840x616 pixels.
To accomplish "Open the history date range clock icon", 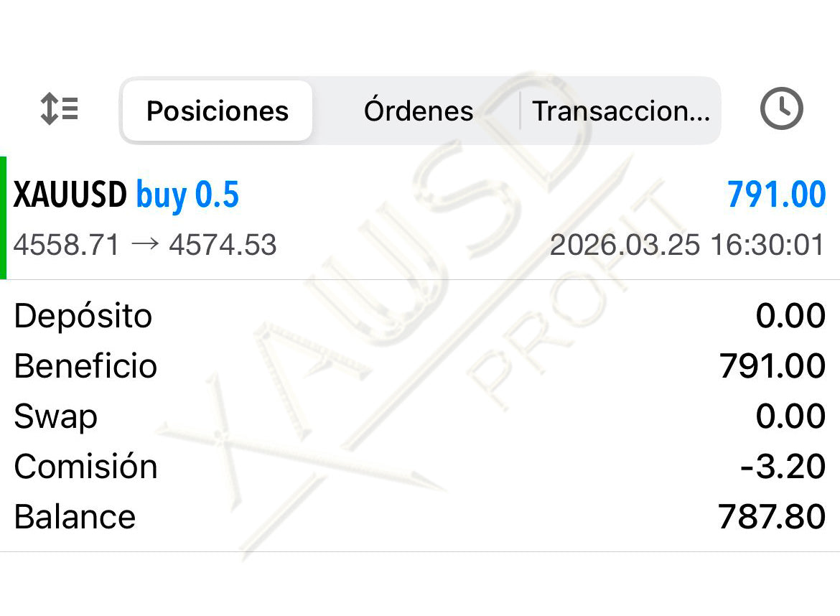I will 781,110.
